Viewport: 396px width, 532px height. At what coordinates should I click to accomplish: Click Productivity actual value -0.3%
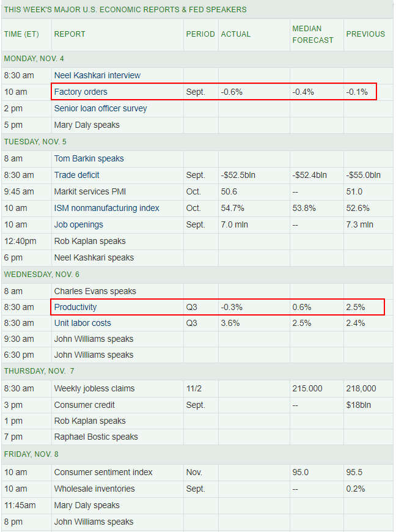point(232,307)
